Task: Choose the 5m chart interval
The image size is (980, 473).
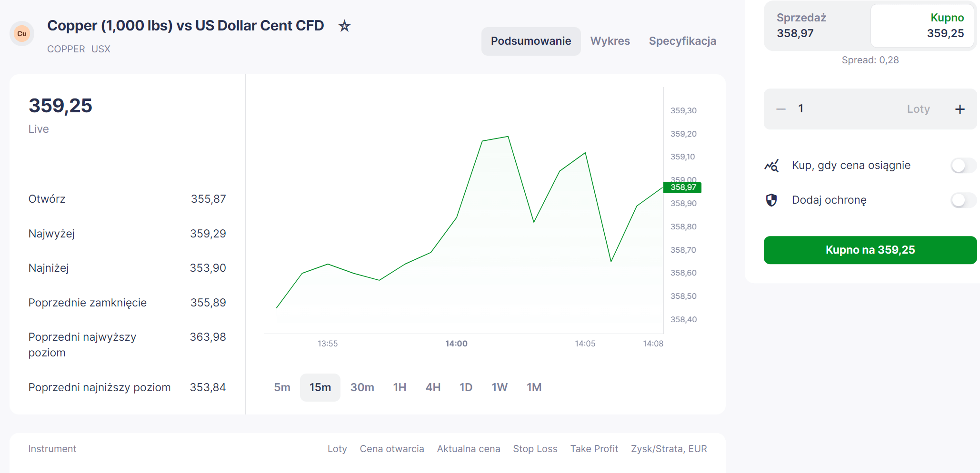Action: 282,387
